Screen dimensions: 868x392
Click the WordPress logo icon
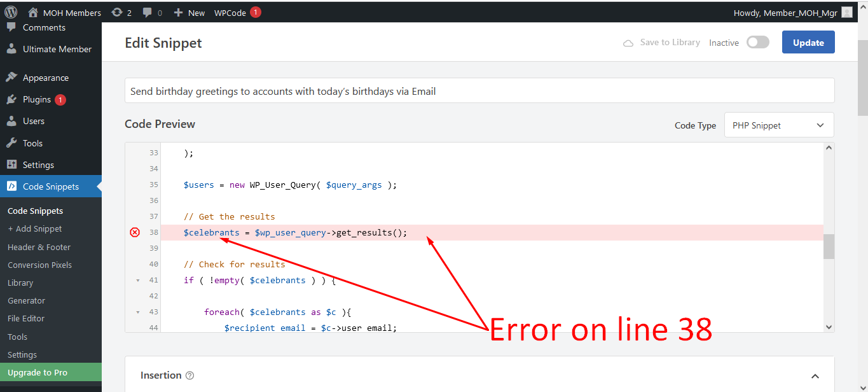11,12
